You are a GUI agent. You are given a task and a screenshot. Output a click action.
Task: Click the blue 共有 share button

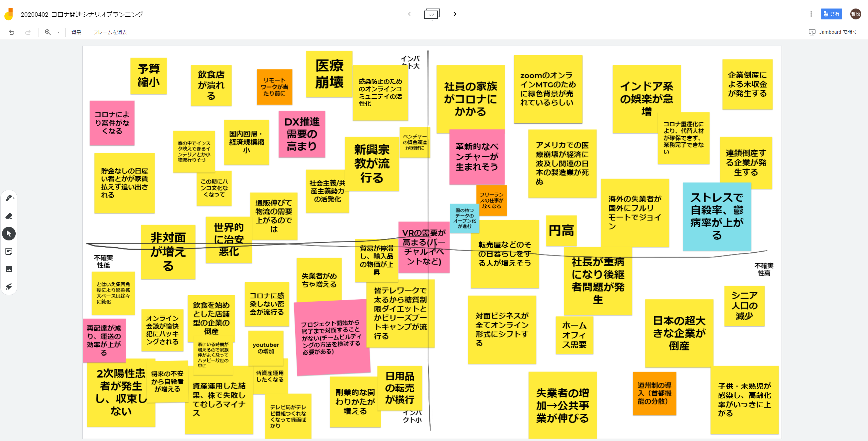click(x=831, y=14)
